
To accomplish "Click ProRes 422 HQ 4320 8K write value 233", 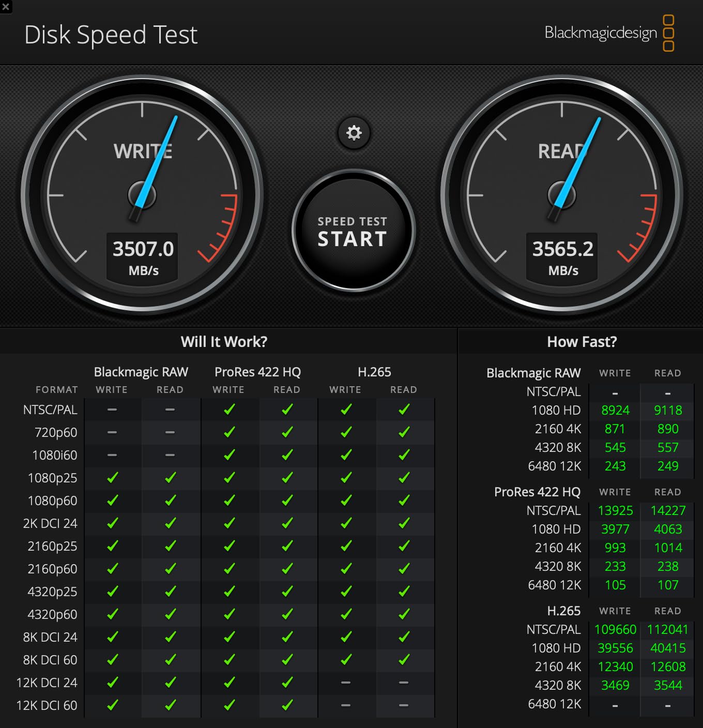I will click(615, 567).
